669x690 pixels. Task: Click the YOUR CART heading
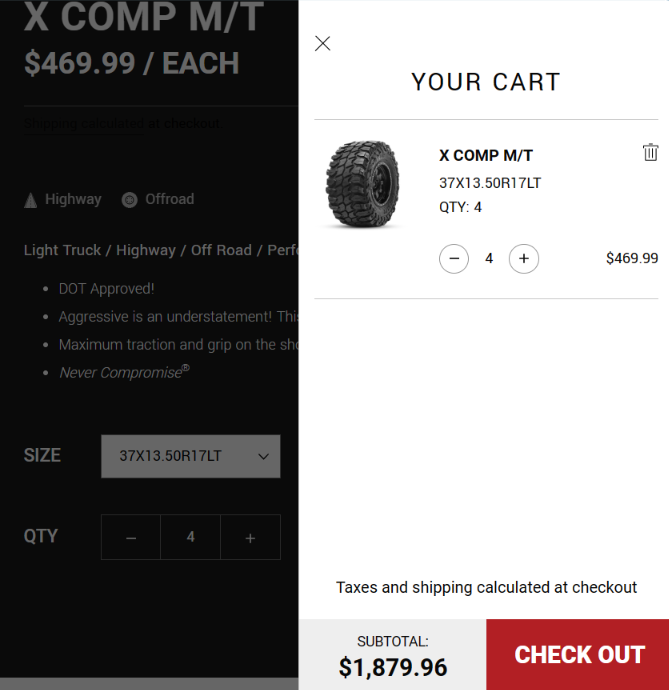[486, 82]
